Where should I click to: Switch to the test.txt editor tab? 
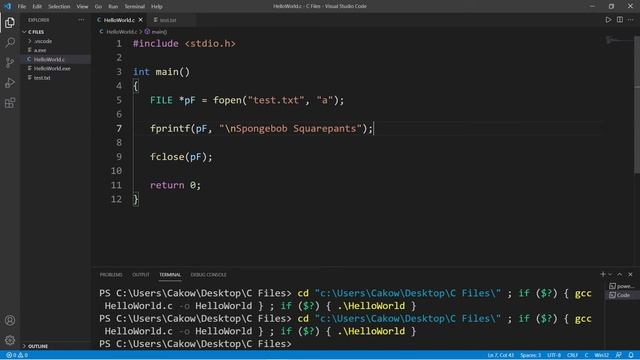click(168, 20)
